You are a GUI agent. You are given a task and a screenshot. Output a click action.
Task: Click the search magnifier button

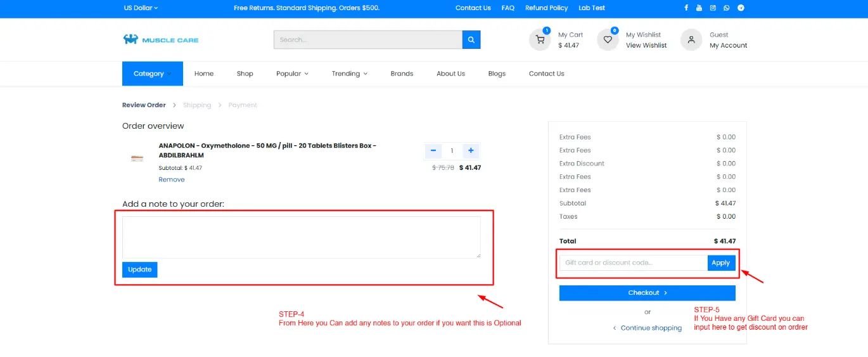coord(471,40)
